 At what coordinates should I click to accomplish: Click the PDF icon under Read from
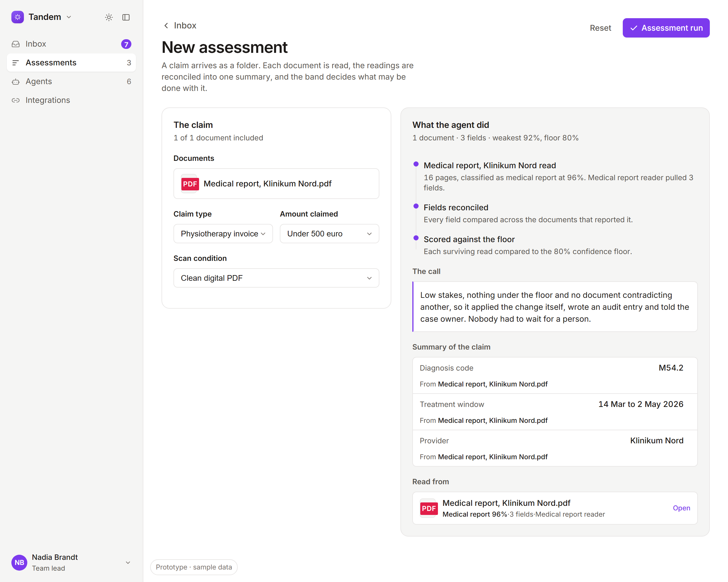click(x=429, y=508)
